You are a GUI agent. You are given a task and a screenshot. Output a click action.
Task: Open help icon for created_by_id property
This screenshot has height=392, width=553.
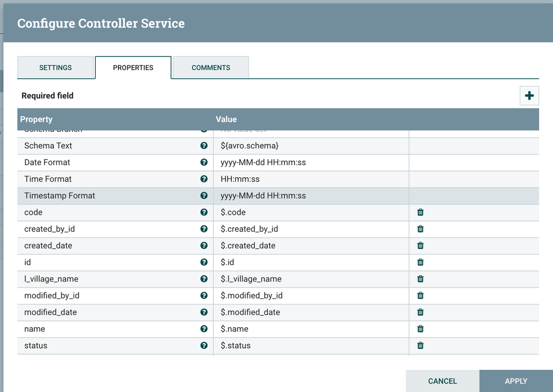pos(204,229)
